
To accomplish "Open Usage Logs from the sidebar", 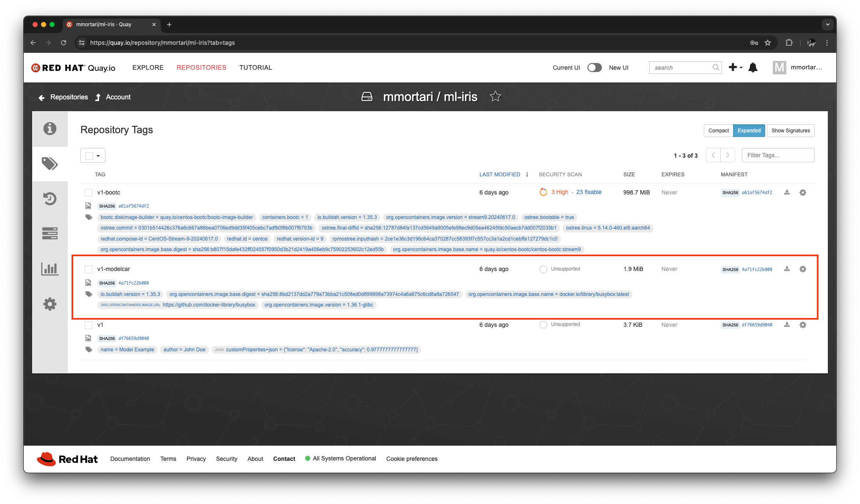I will [x=50, y=269].
